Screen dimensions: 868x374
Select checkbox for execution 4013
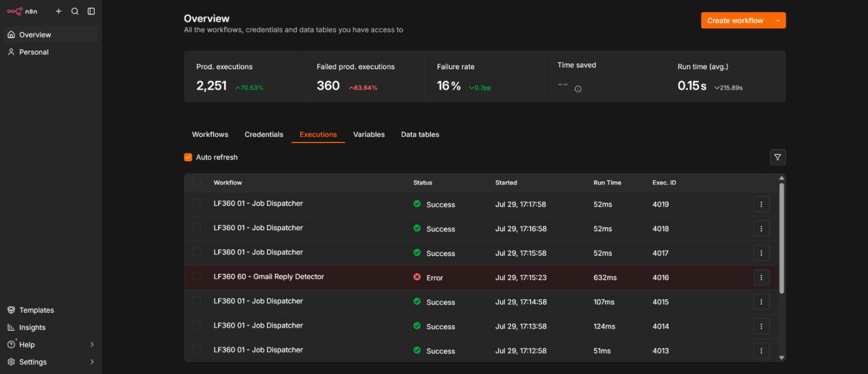point(197,349)
